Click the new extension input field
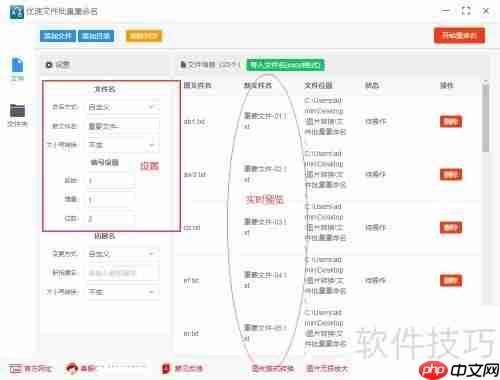The height and width of the screenshot is (380, 500). (123, 273)
